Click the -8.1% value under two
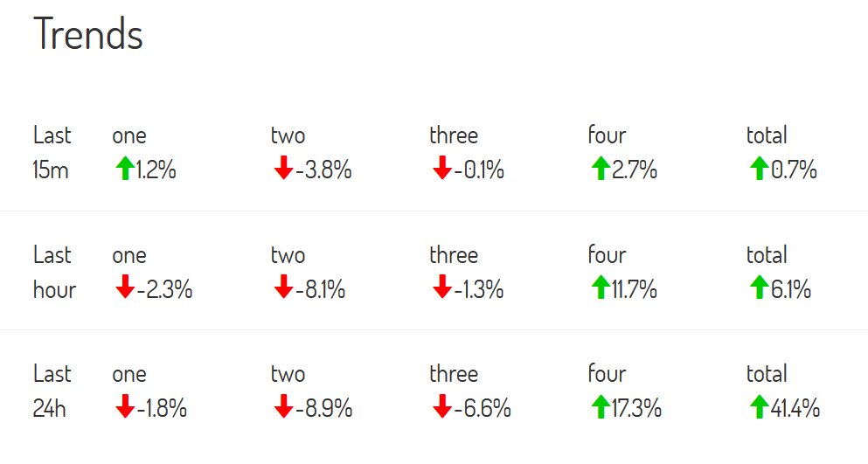Screen dimensions: 868x464 tap(321, 289)
